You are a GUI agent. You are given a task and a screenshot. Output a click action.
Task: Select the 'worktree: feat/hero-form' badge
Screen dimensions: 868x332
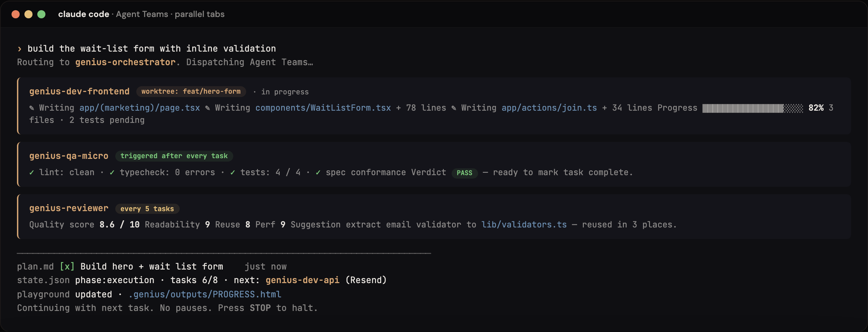pos(191,92)
